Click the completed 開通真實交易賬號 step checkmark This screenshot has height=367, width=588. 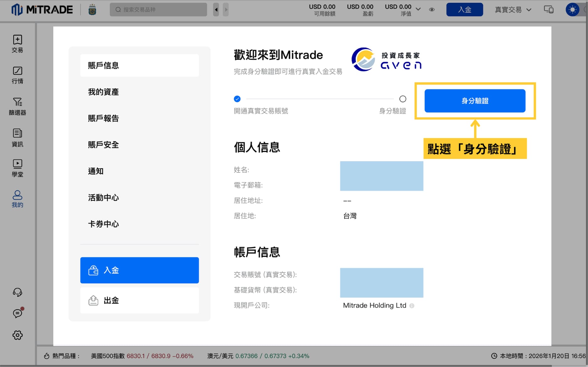tap(237, 98)
